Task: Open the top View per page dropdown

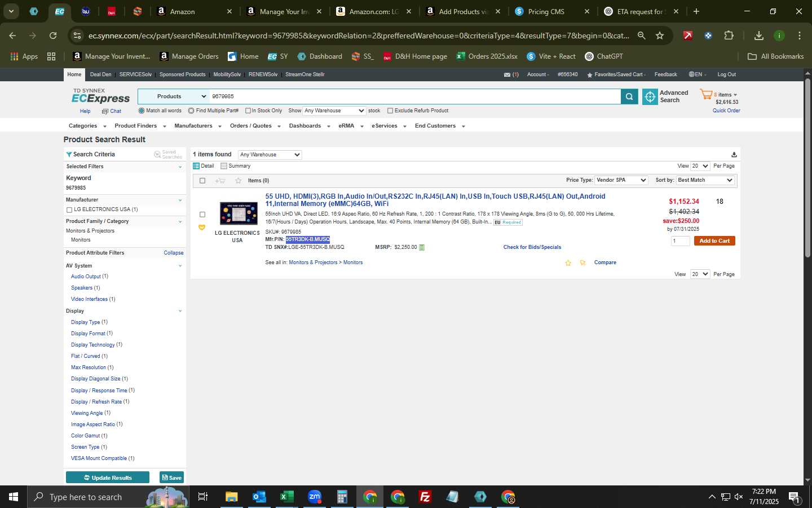Action: click(x=700, y=166)
